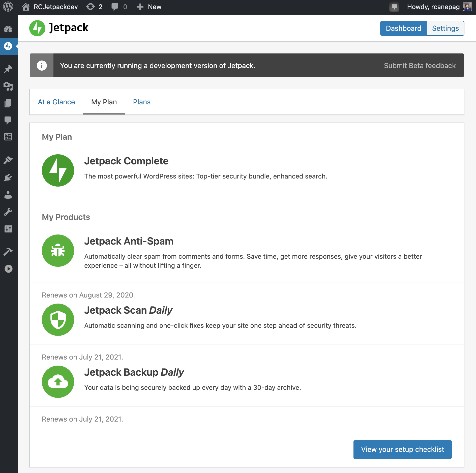
Task: Open the Jetpack sidebar menu icon
Action: click(8, 46)
